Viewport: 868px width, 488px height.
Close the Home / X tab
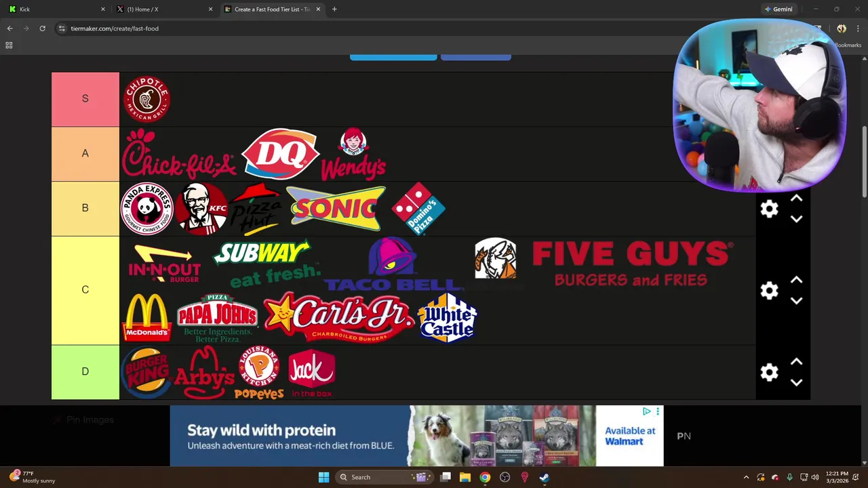point(210,9)
